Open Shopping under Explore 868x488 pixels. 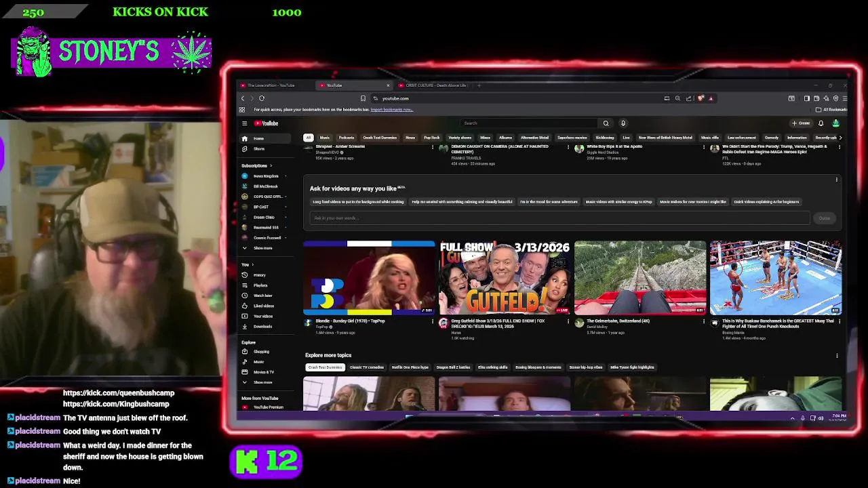coord(264,352)
